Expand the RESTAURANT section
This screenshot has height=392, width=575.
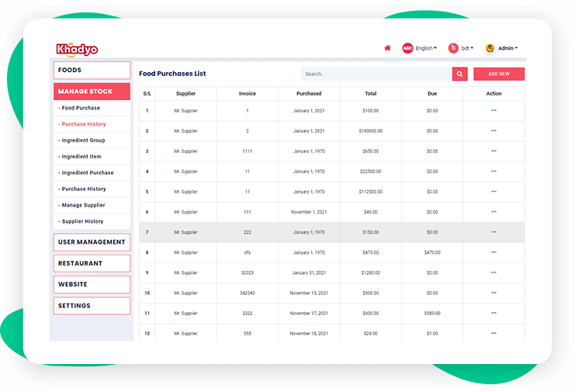tap(92, 263)
